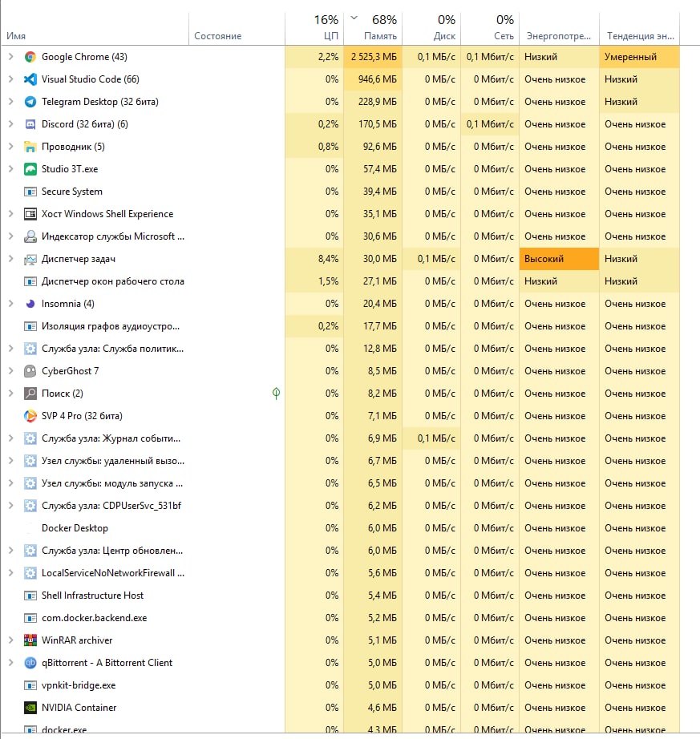Click the Умеренный trend cell for Chrome

640,57
